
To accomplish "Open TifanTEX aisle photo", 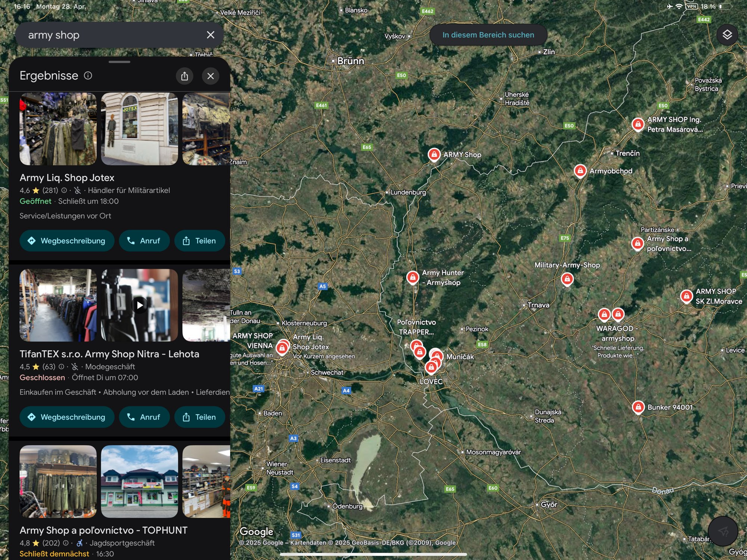I will click(x=58, y=305).
